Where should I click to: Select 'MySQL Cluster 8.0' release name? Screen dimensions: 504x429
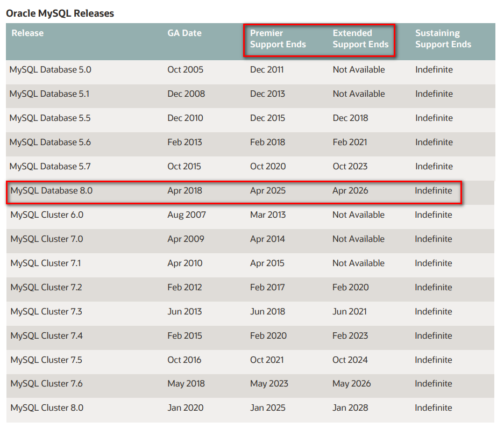(47, 408)
